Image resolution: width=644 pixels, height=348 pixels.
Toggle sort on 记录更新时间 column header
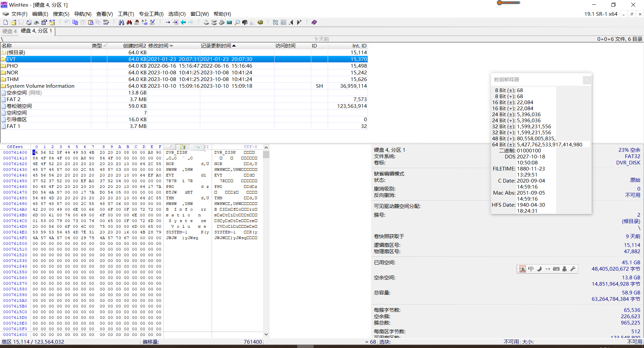237,46
